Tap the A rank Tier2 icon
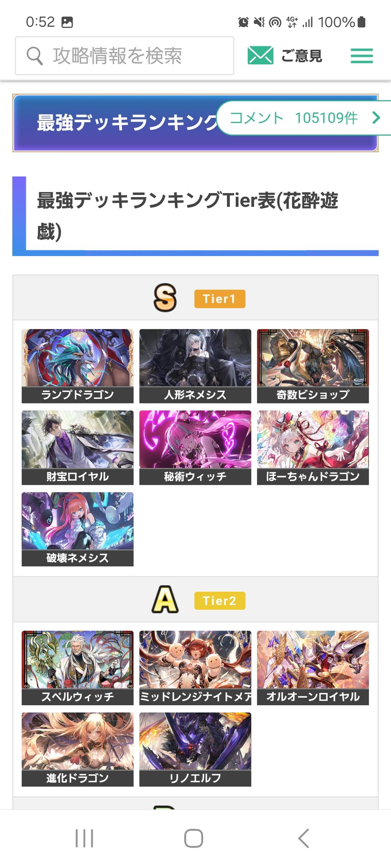The width and height of the screenshot is (391, 868). point(165,600)
